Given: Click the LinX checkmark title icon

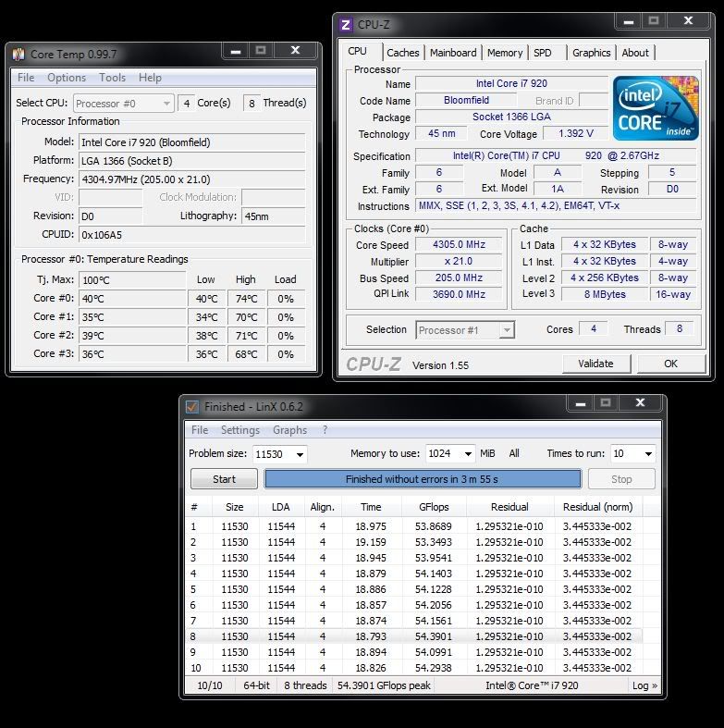Looking at the screenshot, I should click(192, 407).
